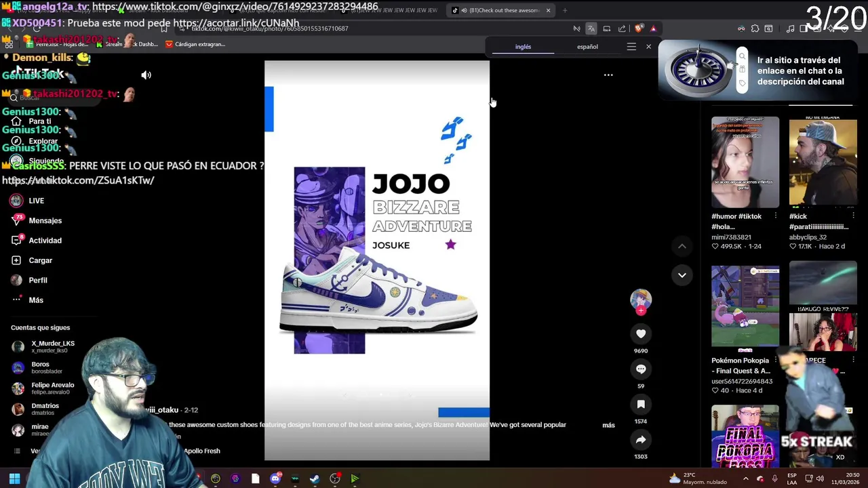Open Perfil in the sidebar
Viewport: 868px width, 488px height.
click(29, 280)
